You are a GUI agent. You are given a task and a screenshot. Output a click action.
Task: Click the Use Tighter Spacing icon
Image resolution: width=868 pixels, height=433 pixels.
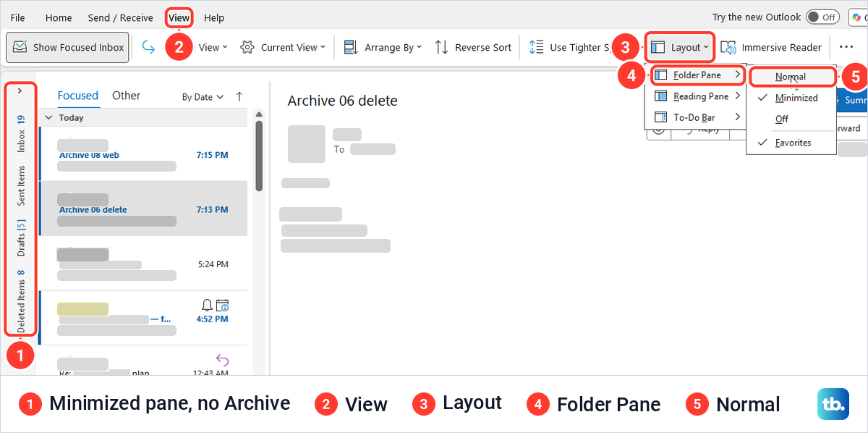pyautogui.click(x=536, y=47)
